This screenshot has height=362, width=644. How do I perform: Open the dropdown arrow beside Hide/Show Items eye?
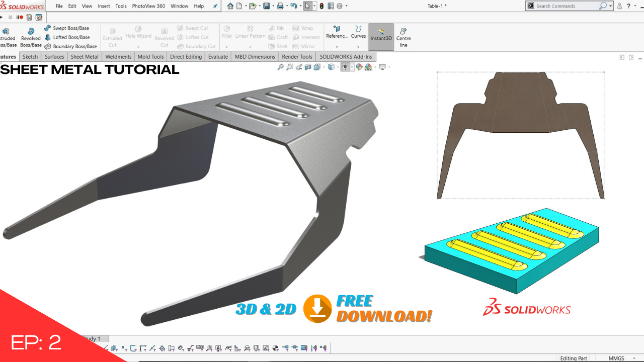tap(352, 67)
